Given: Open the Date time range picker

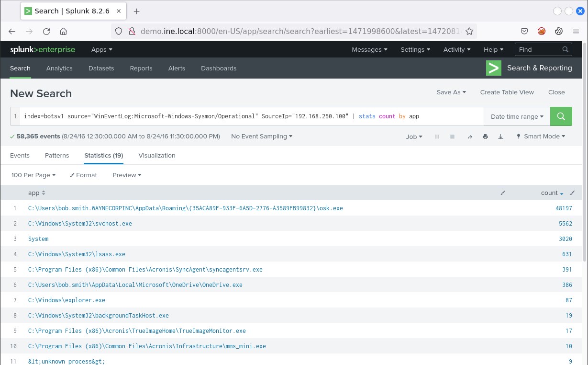Looking at the screenshot, I should pyautogui.click(x=517, y=116).
